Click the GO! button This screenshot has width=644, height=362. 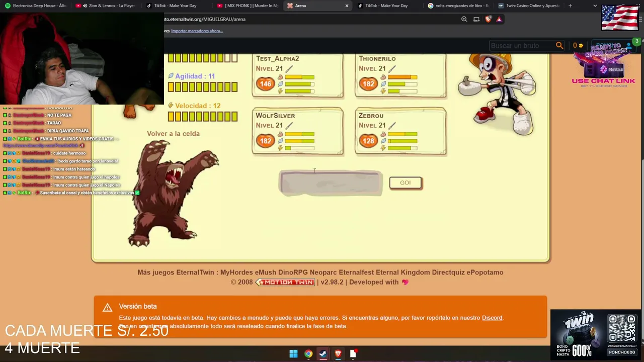click(406, 183)
